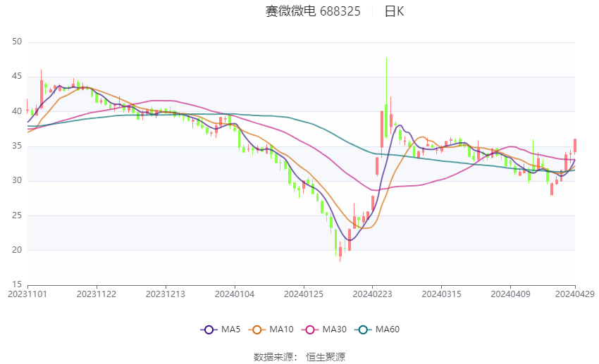This screenshot has height=364, width=599.
Task: Click the 50 price axis label
Action: click(x=17, y=42)
